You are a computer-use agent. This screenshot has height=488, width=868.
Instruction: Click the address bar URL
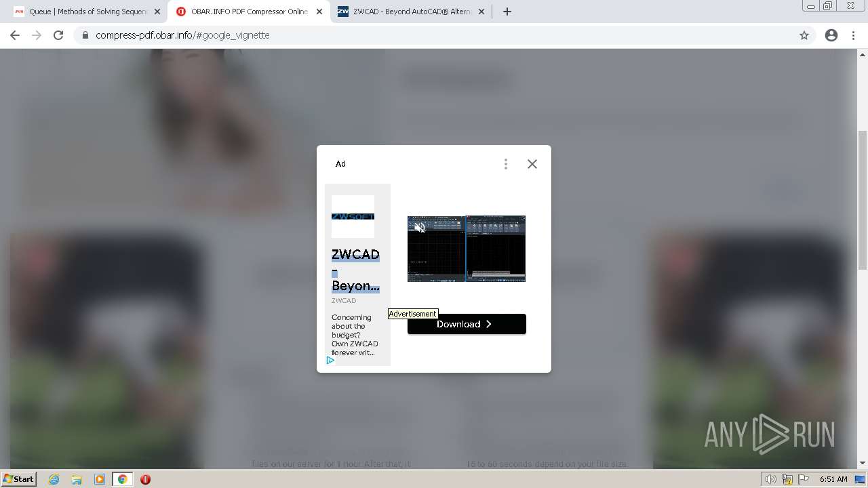click(x=182, y=35)
